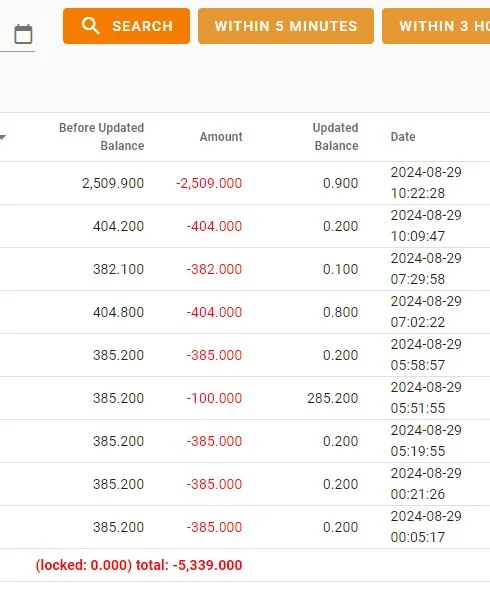Select row dated 2024-08-29 10:09:47
490x598 pixels.
tap(245, 226)
